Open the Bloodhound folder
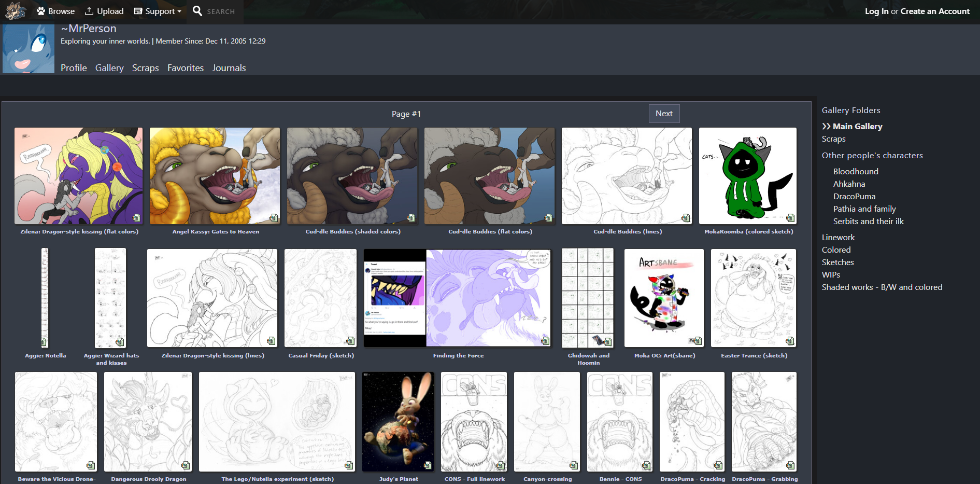This screenshot has height=484, width=980. pos(856,172)
